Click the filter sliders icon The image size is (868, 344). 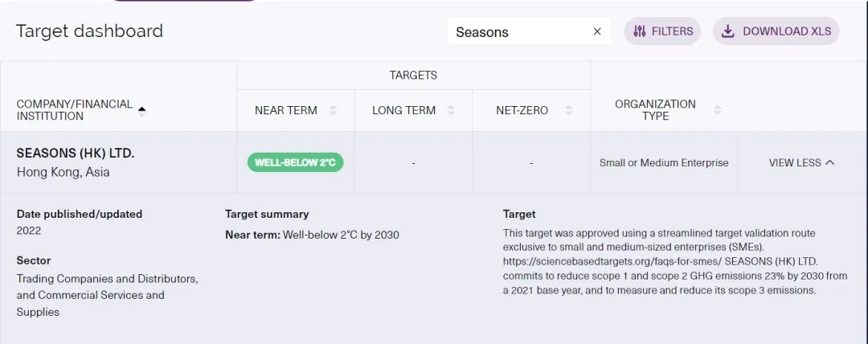point(640,31)
